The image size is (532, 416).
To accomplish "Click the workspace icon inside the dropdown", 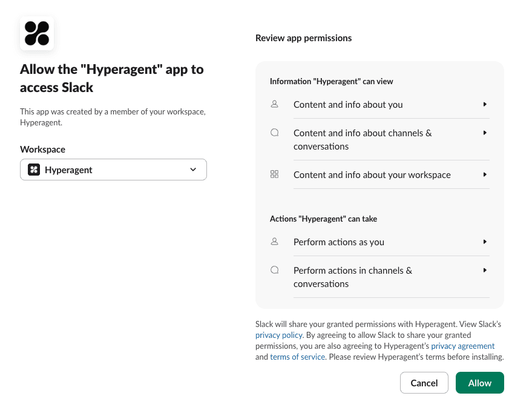I will point(34,170).
